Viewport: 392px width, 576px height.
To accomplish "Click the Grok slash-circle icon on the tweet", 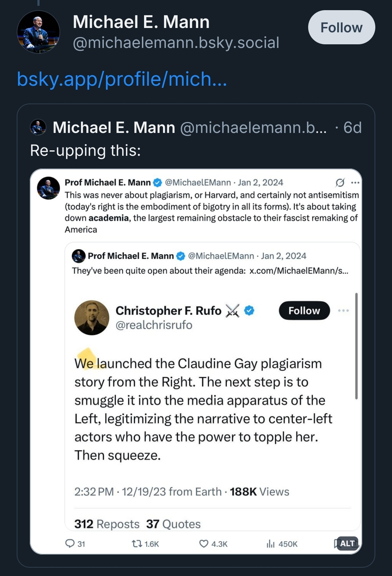I will point(340,182).
